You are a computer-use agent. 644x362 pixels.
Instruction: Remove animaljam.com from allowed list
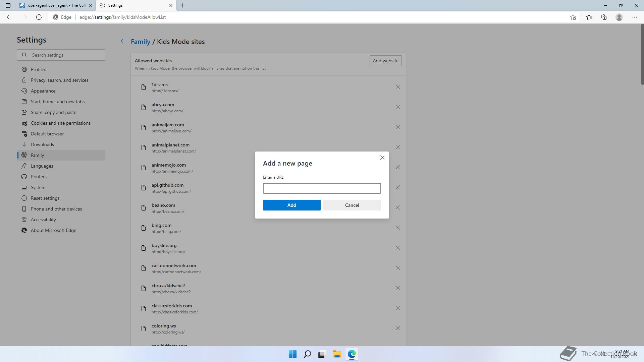(397, 127)
